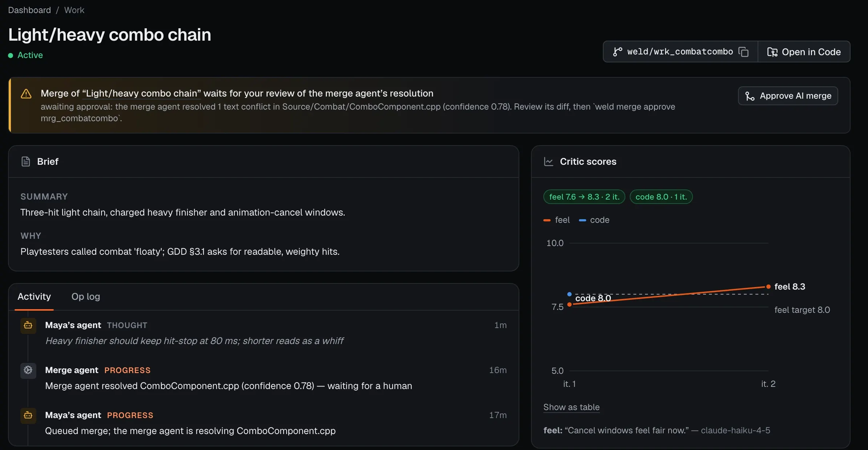868x450 pixels.
Task: Go to Dashboard breadcrumb
Action: (29, 10)
